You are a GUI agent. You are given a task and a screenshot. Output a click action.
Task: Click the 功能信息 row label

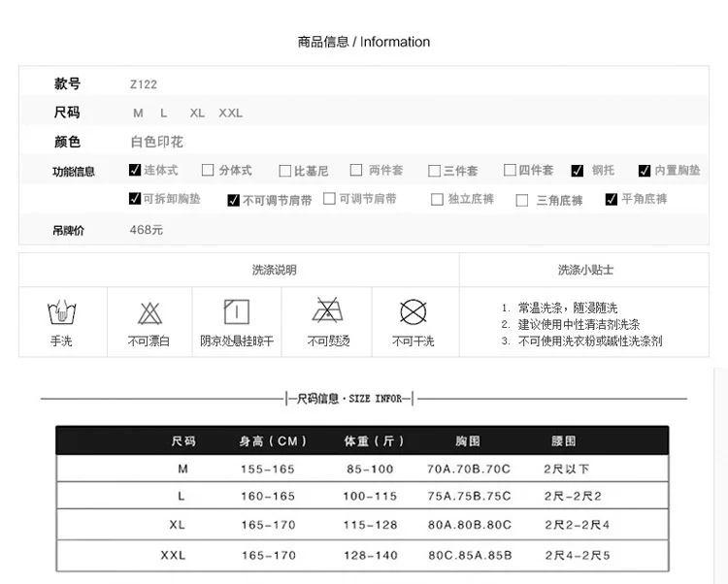(74, 172)
